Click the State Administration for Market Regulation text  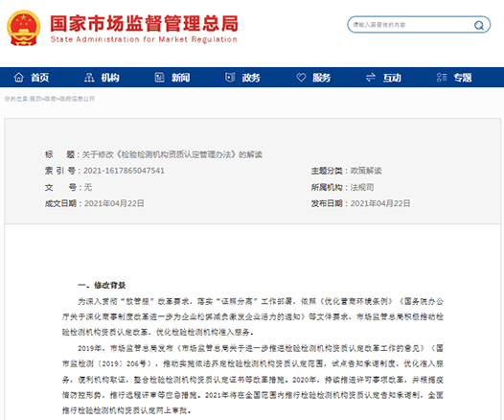[x=144, y=39]
